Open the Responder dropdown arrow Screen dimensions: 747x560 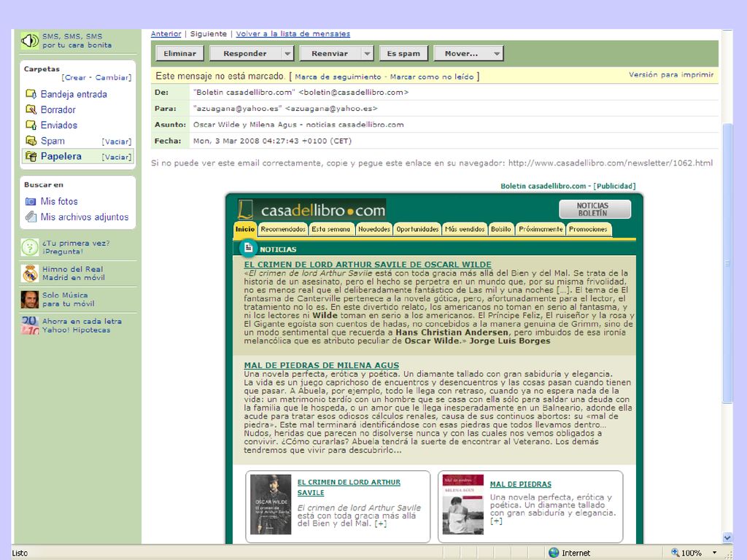287,53
